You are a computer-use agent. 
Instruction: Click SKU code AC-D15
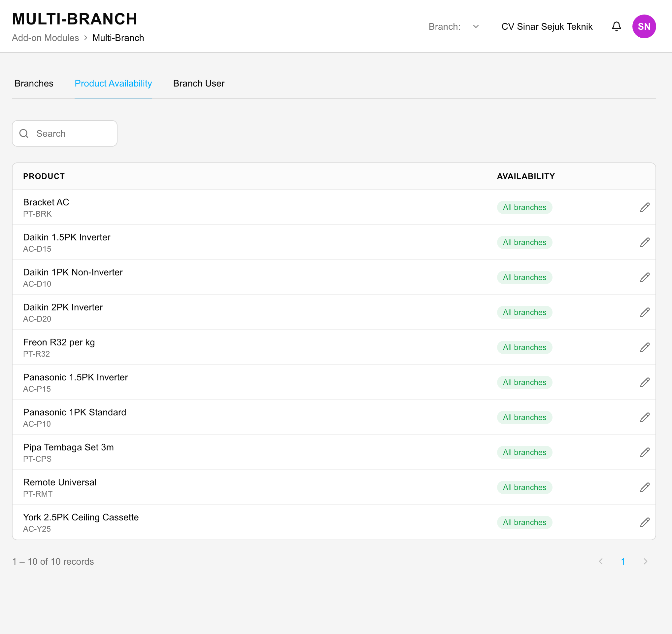click(x=37, y=249)
